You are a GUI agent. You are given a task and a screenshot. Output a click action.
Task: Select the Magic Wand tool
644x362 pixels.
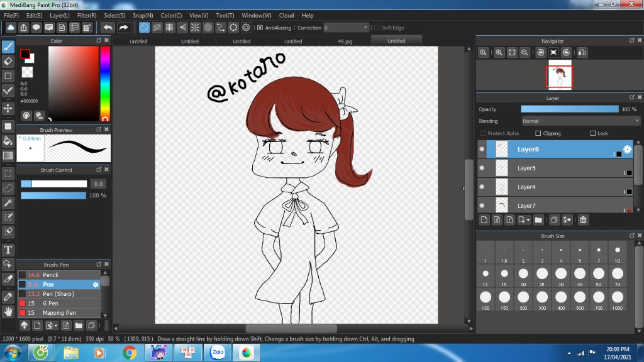[8, 203]
